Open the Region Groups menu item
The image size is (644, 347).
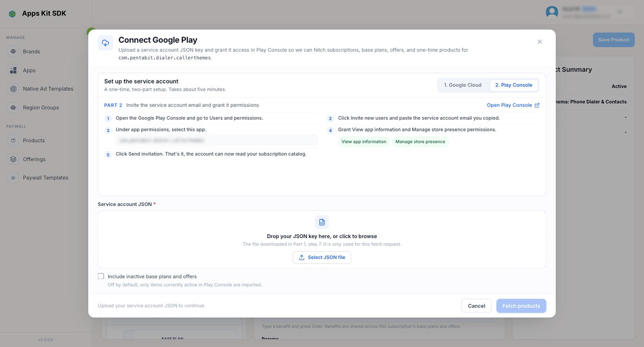pyautogui.click(x=41, y=107)
